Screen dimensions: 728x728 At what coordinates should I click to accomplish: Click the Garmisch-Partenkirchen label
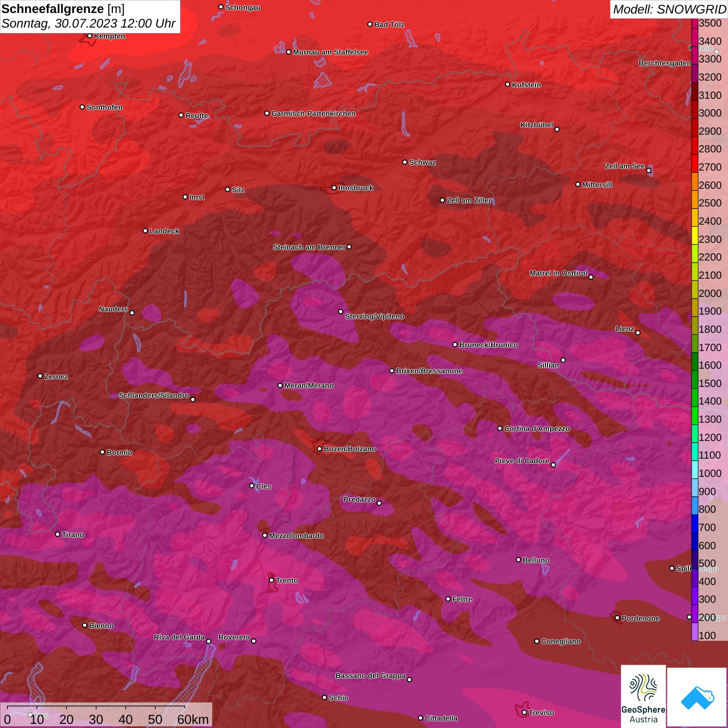point(314,113)
